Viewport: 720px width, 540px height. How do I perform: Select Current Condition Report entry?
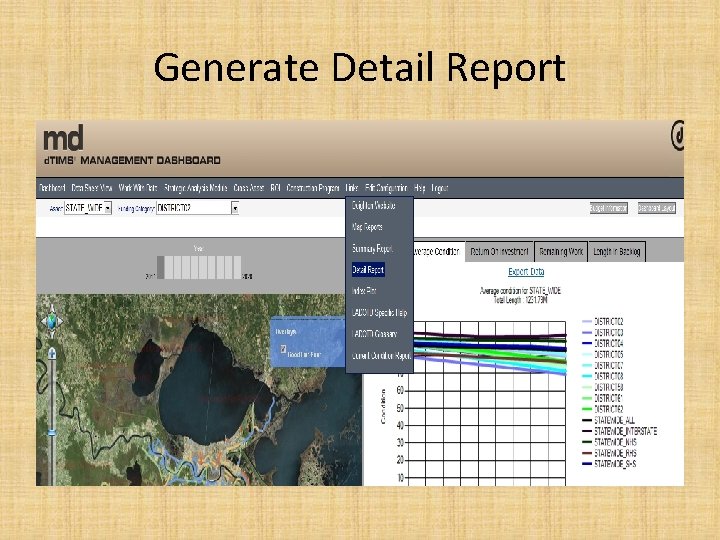coord(381,355)
